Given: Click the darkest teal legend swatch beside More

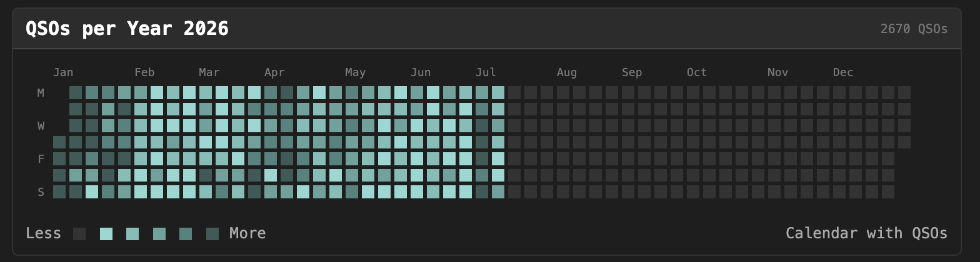Looking at the screenshot, I should click(x=212, y=234).
